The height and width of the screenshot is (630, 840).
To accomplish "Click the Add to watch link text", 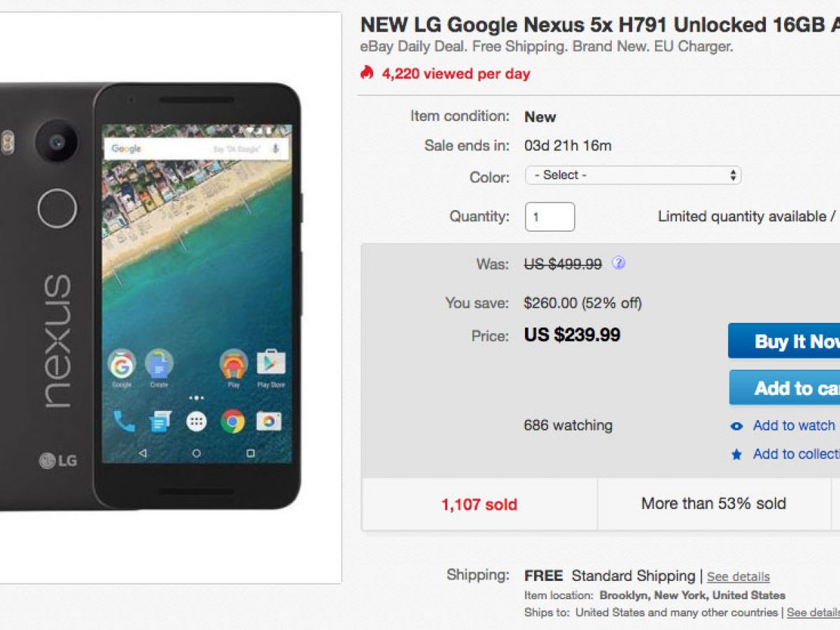I will (x=795, y=426).
